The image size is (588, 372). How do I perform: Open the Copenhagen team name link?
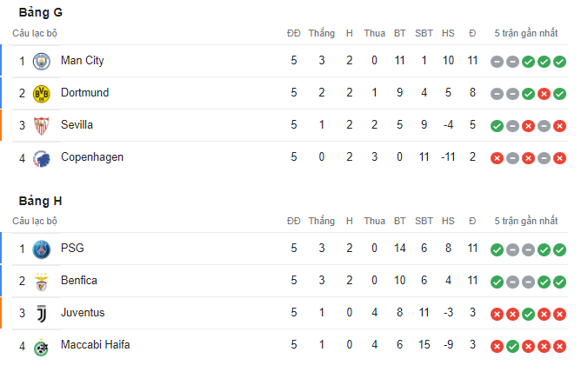92,157
